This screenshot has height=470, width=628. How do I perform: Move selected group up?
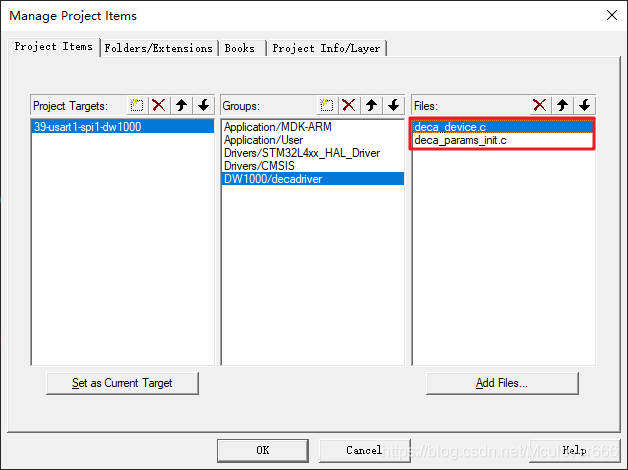[371, 106]
